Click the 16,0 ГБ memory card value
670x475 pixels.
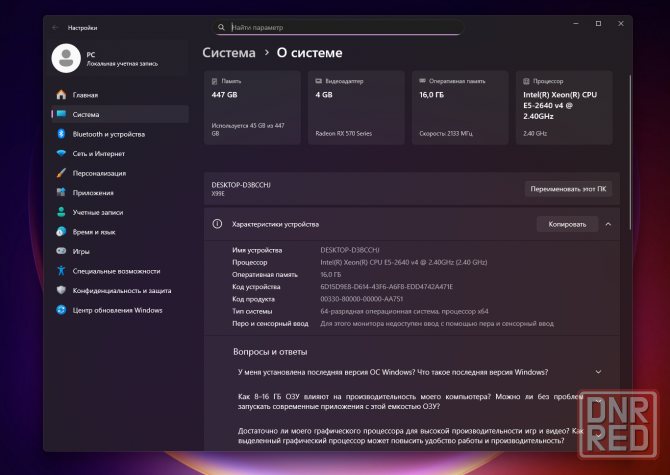pos(432,95)
